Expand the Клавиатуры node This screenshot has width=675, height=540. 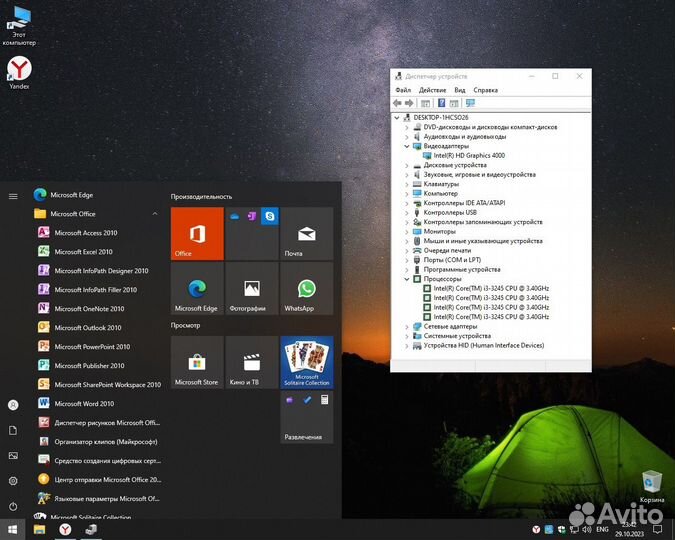click(x=407, y=184)
